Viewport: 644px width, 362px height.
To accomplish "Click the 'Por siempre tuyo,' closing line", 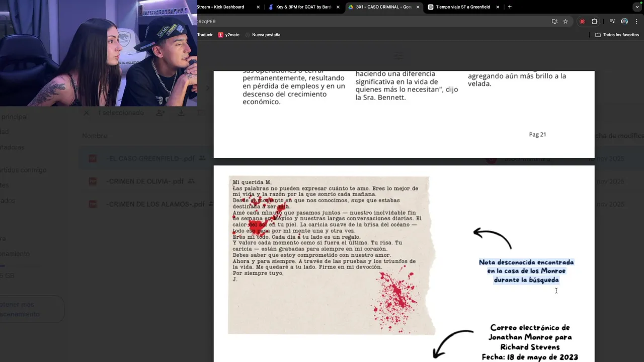I will click(258, 273).
